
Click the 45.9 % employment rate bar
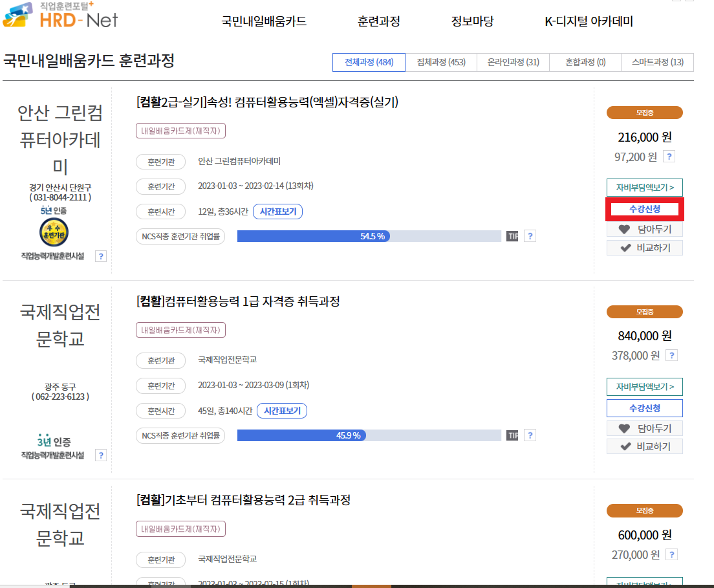pyautogui.click(x=369, y=435)
